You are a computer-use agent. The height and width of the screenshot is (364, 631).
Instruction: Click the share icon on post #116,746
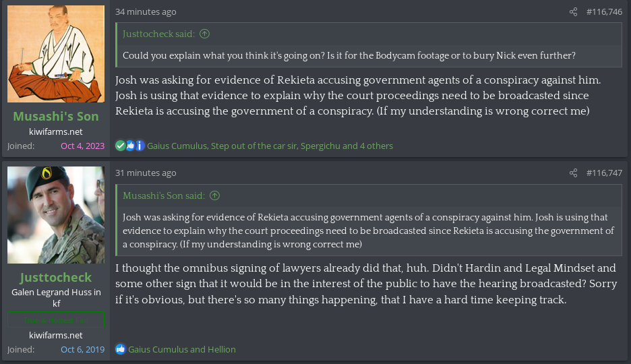[573, 12]
